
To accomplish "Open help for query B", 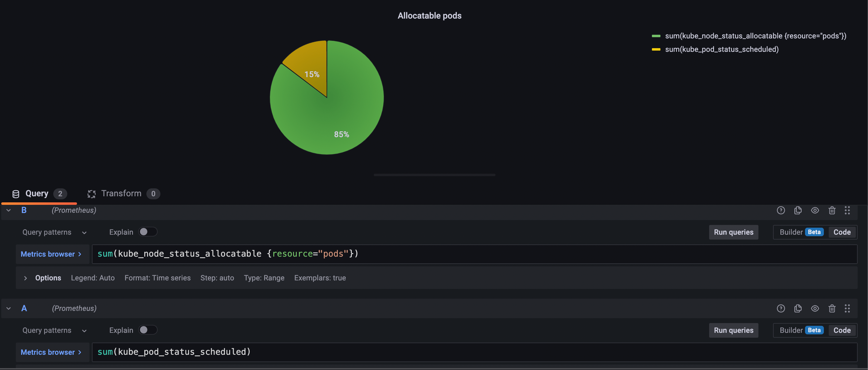I will pyautogui.click(x=781, y=210).
